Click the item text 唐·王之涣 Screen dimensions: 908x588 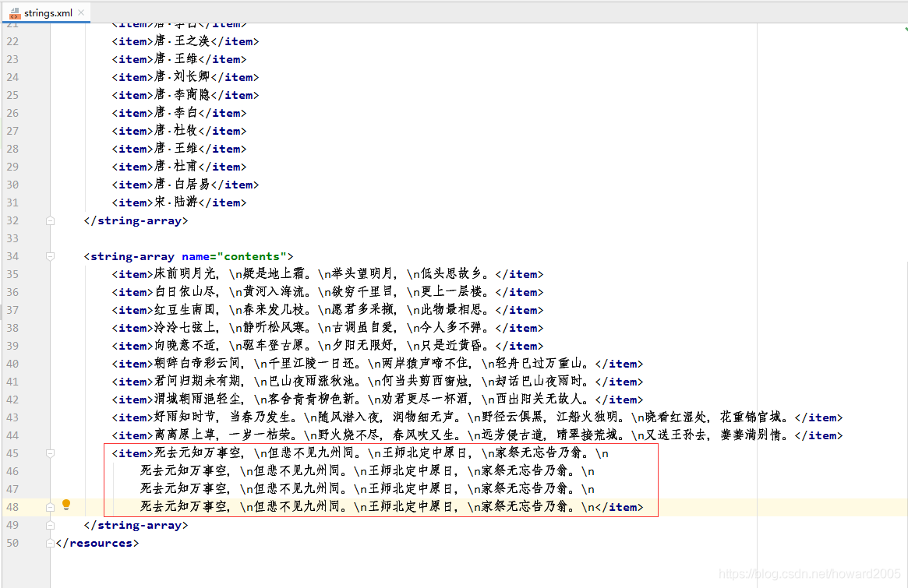tap(182, 41)
